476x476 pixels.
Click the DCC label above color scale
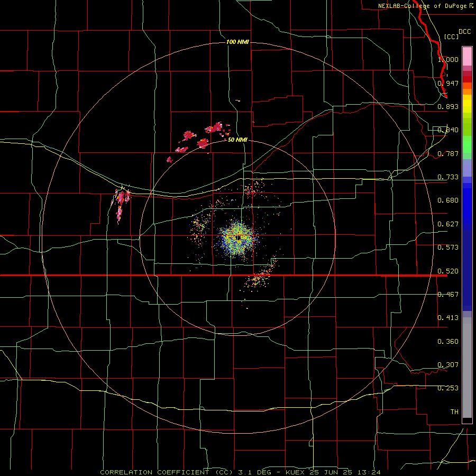pyautogui.click(x=464, y=32)
